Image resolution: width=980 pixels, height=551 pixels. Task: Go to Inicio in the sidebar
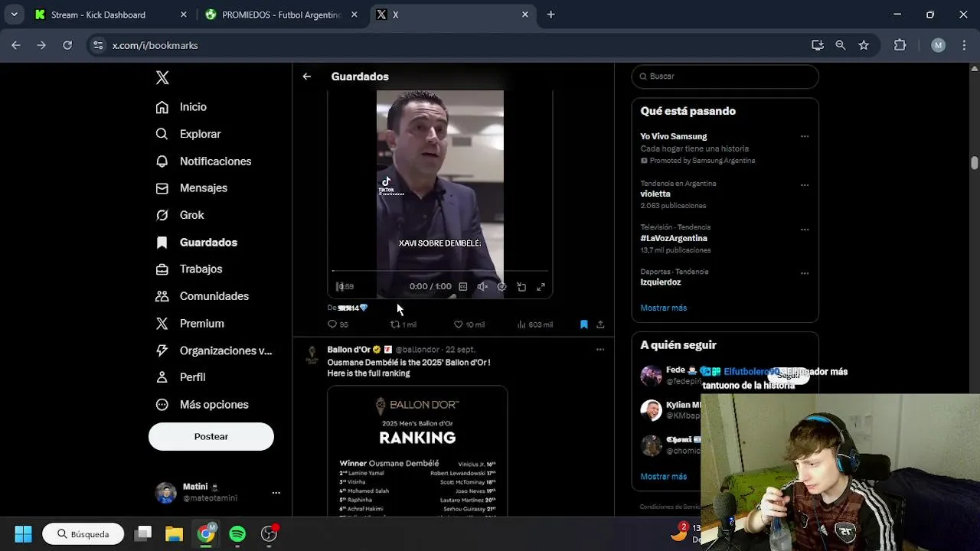point(181,107)
